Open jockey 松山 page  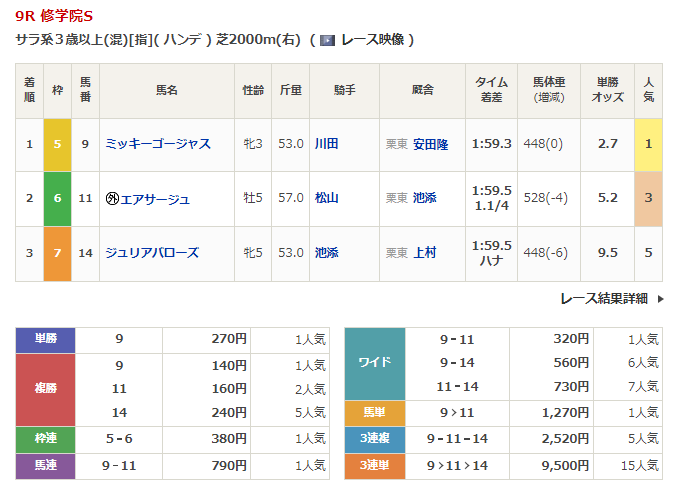[326, 198]
